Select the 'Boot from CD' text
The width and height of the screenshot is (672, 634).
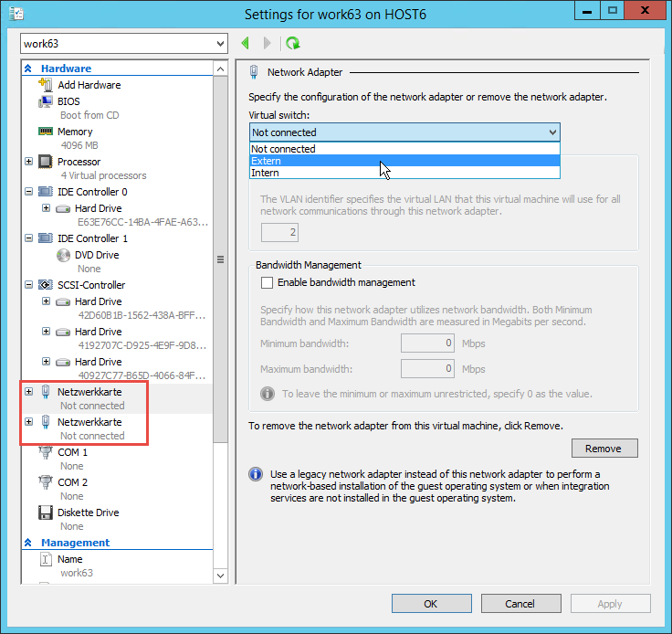pyautogui.click(x=89, y=115)
